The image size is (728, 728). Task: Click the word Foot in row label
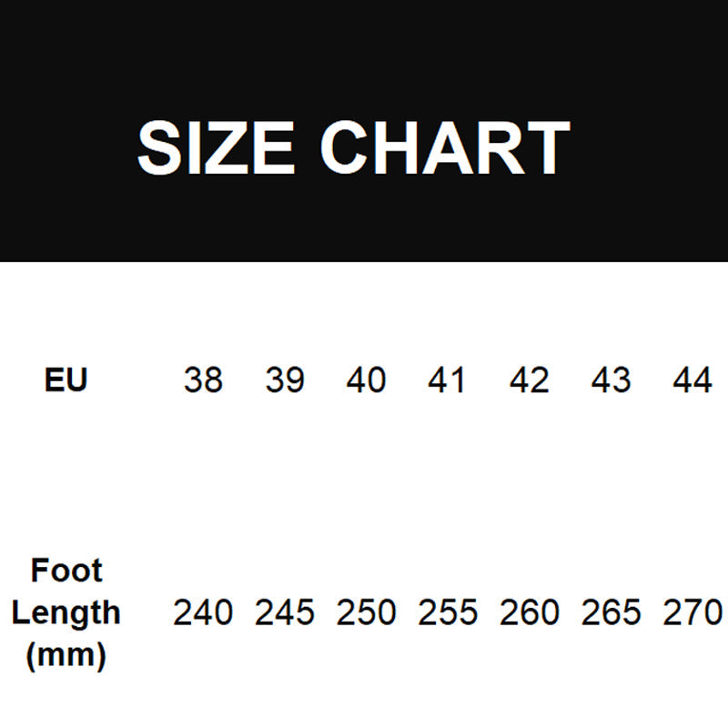66,571
